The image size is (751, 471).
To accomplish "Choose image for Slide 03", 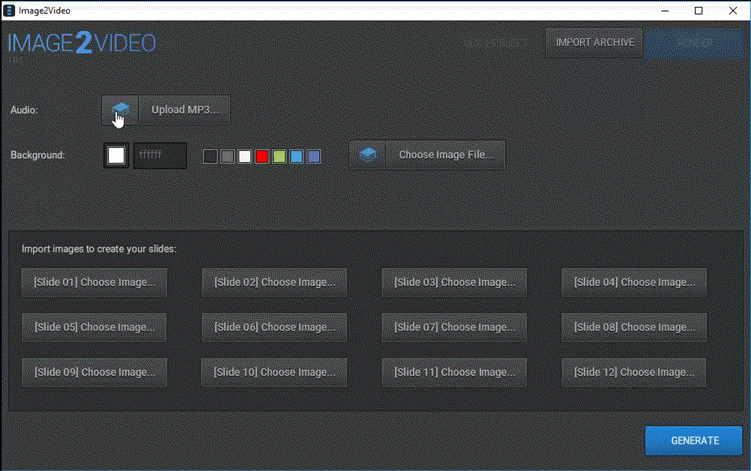I will coord(455,282).
